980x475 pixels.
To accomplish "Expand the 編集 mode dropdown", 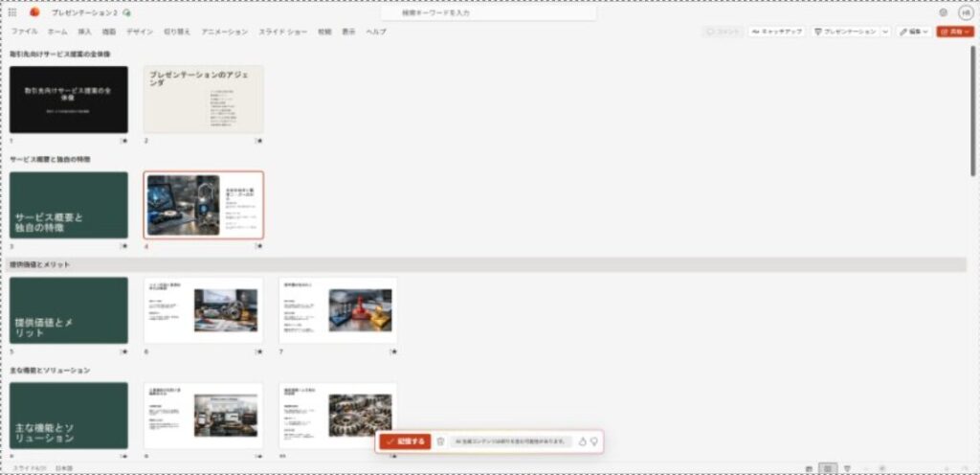I will coord(913,32).
